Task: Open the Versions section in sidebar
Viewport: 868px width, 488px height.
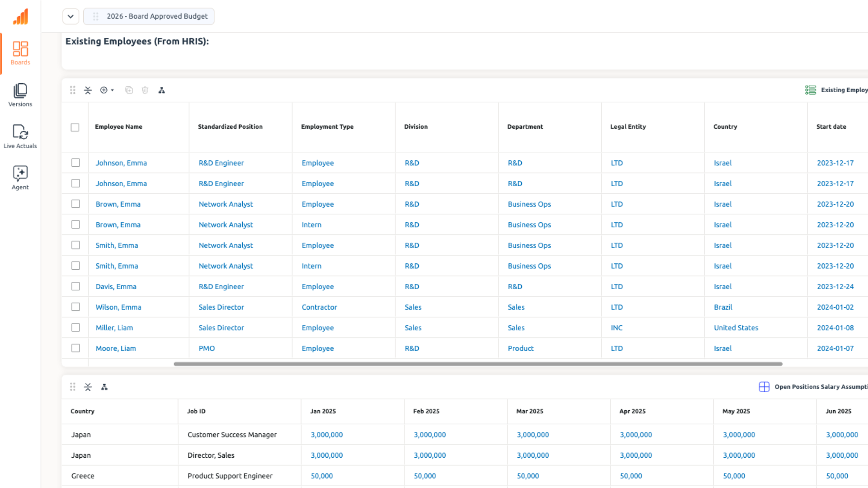Action: (x=20, y=95)
